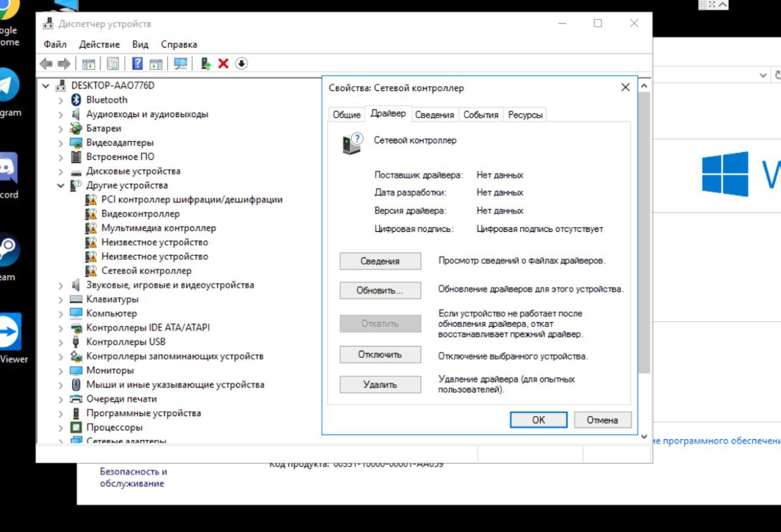Expand Аудиовходы и аудиовыходы category
Viewport: 781px width, 532px height.
coord(60,115)
